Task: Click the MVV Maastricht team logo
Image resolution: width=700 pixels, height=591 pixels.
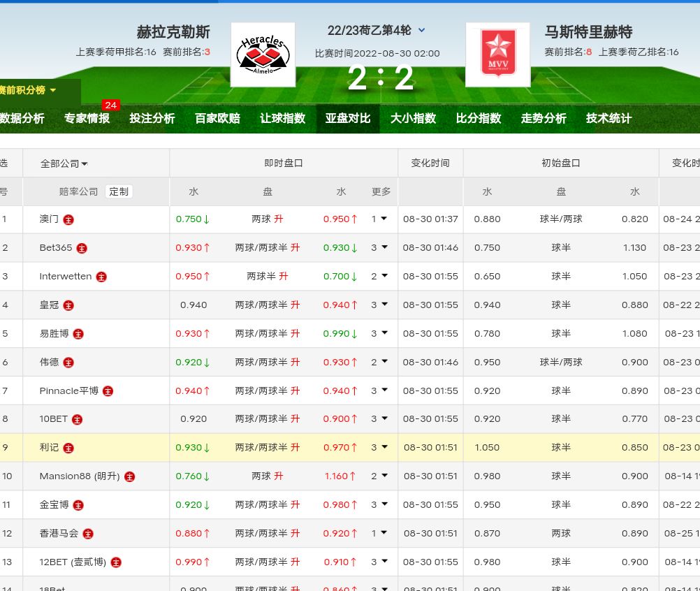Action: click(x=497, y=54)
